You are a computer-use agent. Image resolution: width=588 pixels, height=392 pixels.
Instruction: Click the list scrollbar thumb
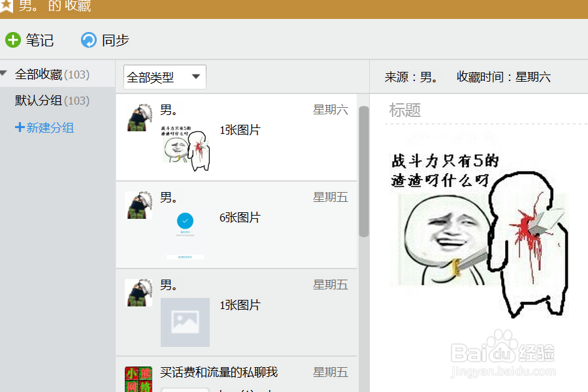(x=363, y=171)
